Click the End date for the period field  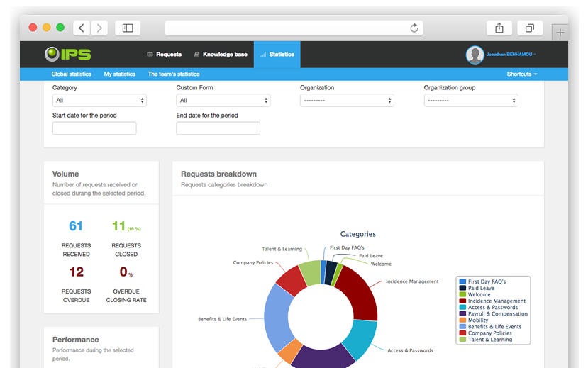click(x=218, y=128)
